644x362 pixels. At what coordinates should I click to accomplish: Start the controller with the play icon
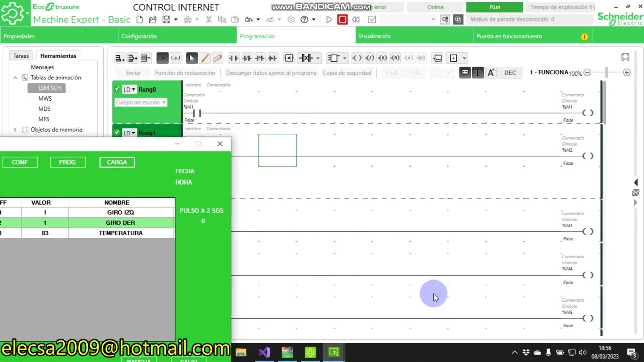(x=329, y=20)
